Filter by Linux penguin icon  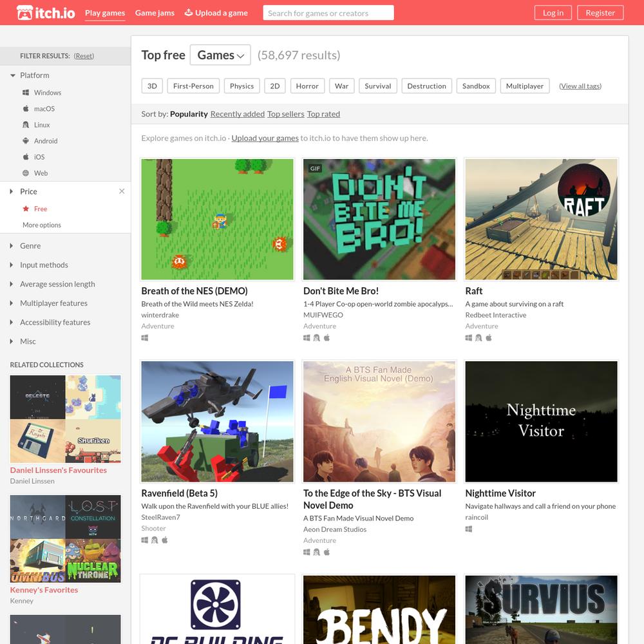[x=26, y=124]
